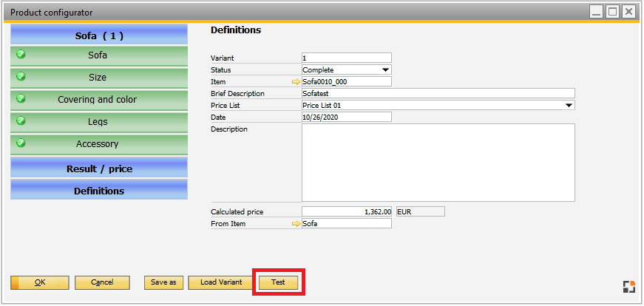644x306 pixels.
Task: Click the Load Variant button
Action: tap(220, 282)
